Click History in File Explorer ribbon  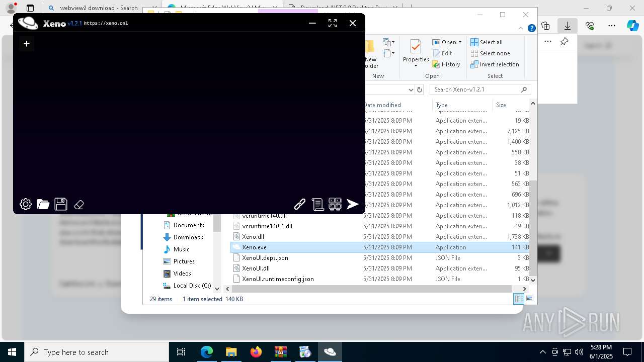pos(446,64)
